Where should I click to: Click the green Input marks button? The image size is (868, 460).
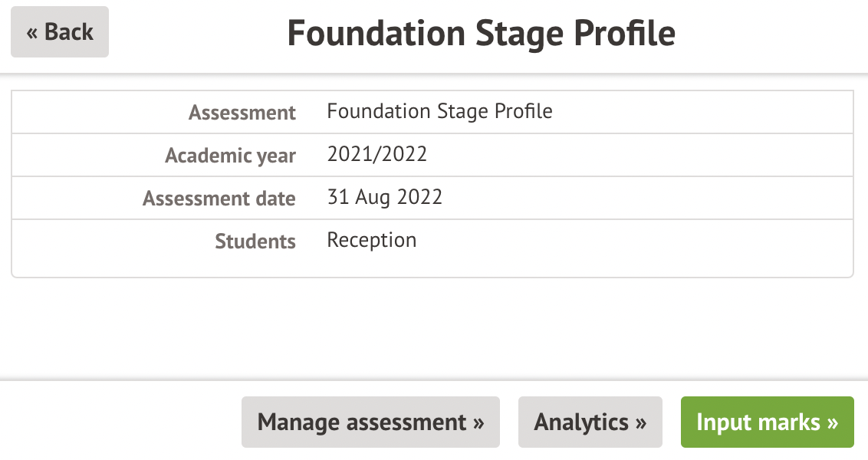(x=767, y=422)
